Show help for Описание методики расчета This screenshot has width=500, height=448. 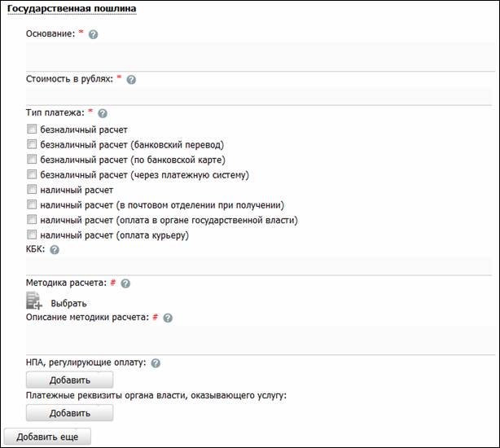pos(168,318)
